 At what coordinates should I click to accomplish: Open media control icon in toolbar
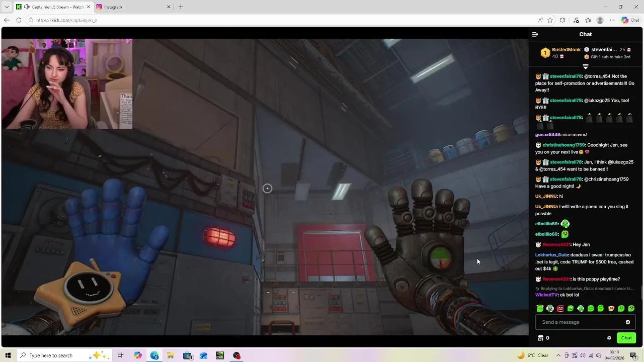pos(576,20)
